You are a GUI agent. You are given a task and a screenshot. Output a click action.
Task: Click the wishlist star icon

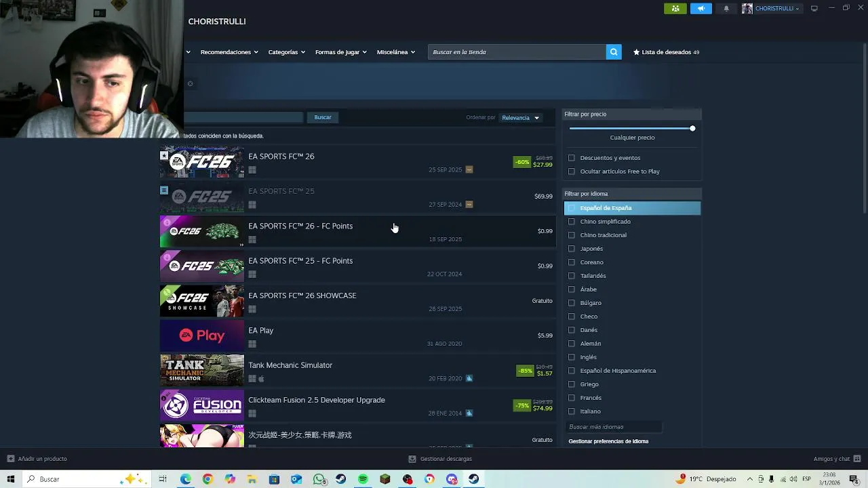pos(636,52)
